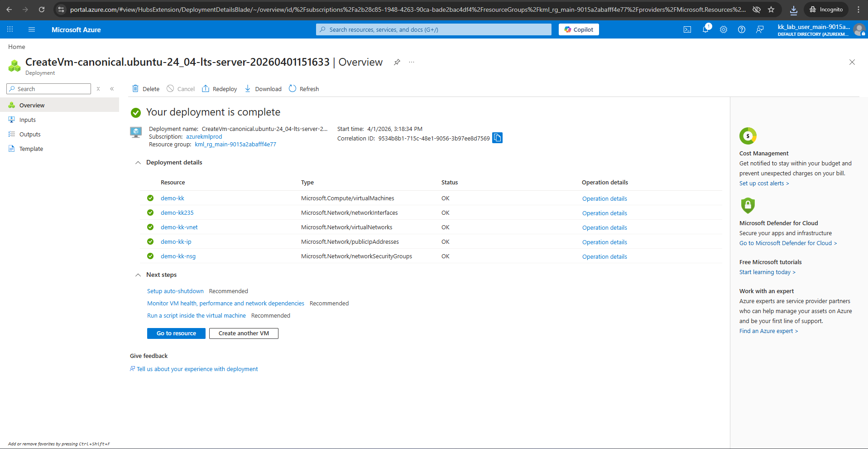Viewport: 868px width, 449px height.
Task: Launch Cloud Shell from the top bar
Action: [687, 29]
